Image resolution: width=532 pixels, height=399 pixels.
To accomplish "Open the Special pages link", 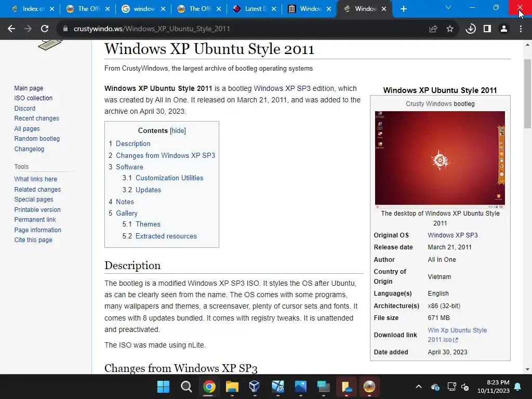I will 34,199.
